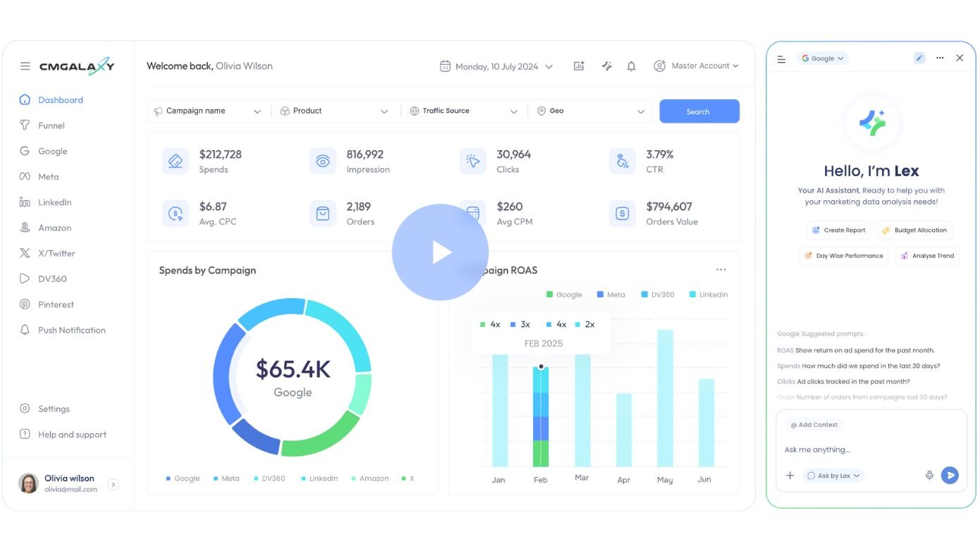This screenshot has height=551, width=980.
Task: Click the Feb stacked bar in ROAS chart
Action: (541, 416)
